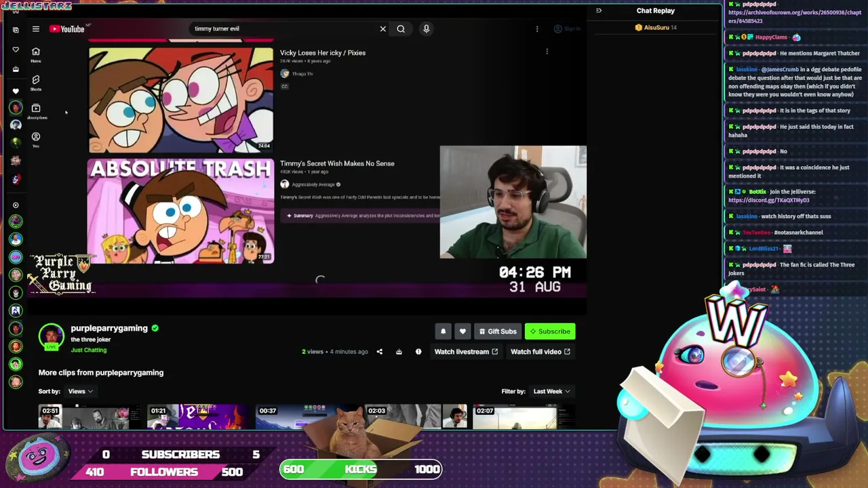
Task: Click the 'He mentions Margaret Thatcher' chat message
Action: 820,54
